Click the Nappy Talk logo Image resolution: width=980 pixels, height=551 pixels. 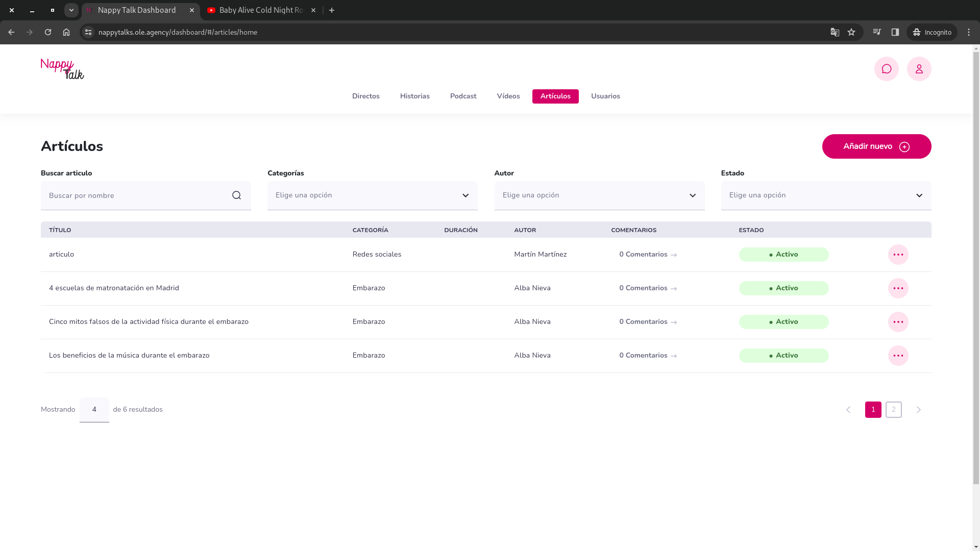[x=62, y=69]
